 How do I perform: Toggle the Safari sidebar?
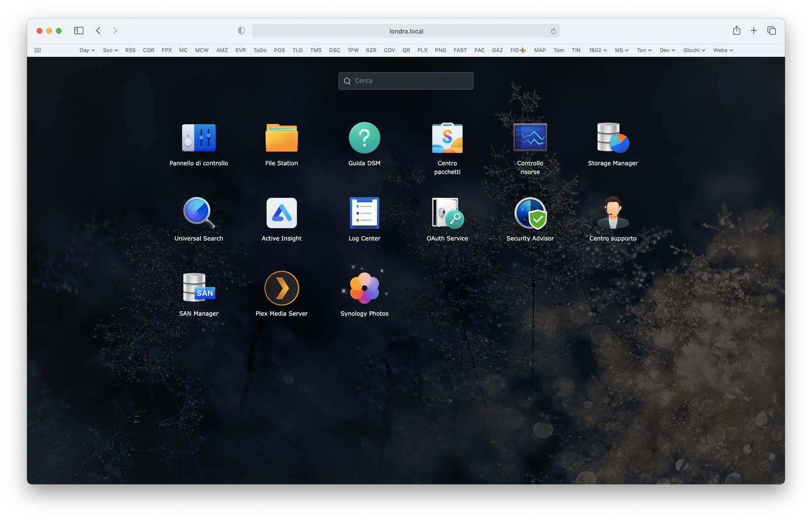point(79,30)
